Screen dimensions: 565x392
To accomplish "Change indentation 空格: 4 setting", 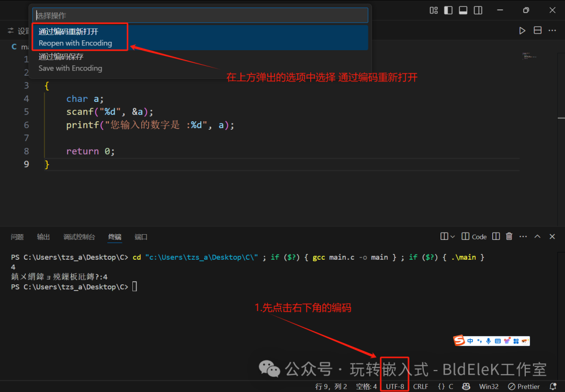I will click(366, 387).
